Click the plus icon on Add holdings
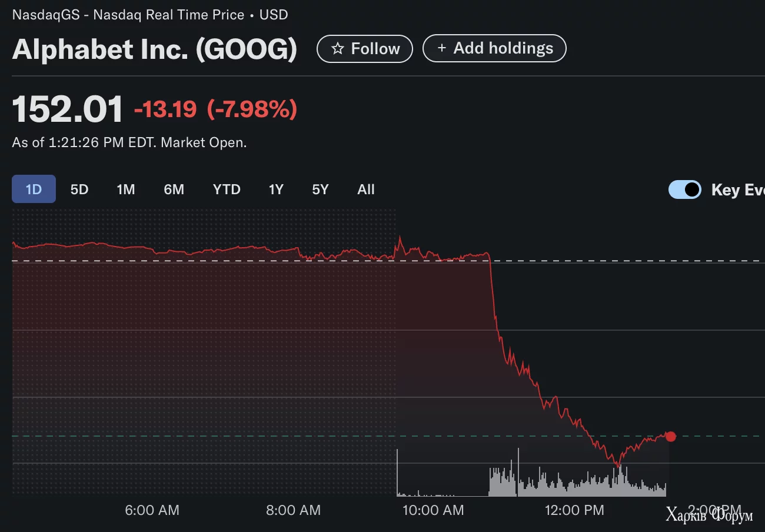The height and width of the screenshot is (532, 765). coord(441,48)
